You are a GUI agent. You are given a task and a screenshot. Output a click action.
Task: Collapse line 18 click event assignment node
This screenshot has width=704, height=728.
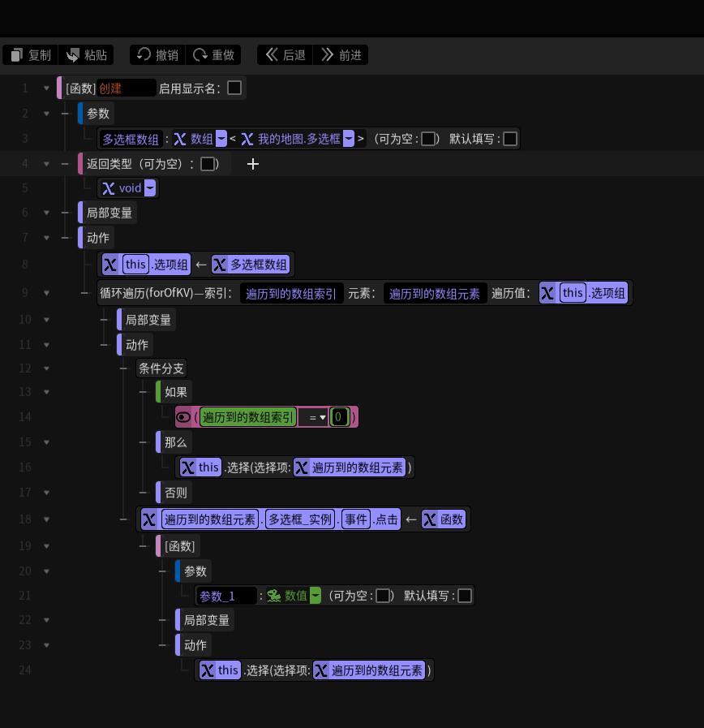point(46,519)
